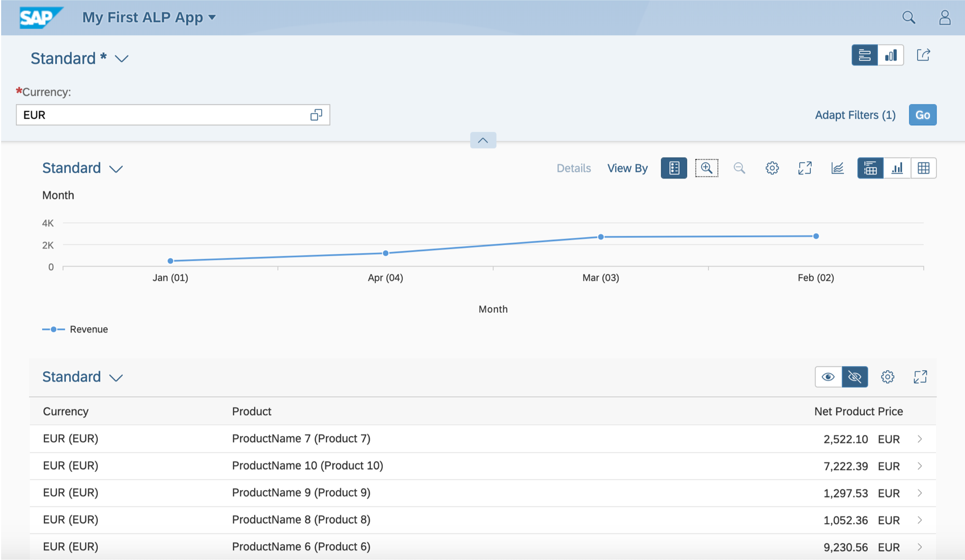Zoom in on the chart
Image resolution: width=965 pixels, height=560 pixels.
pyautogui.click(x=706, y=168)
